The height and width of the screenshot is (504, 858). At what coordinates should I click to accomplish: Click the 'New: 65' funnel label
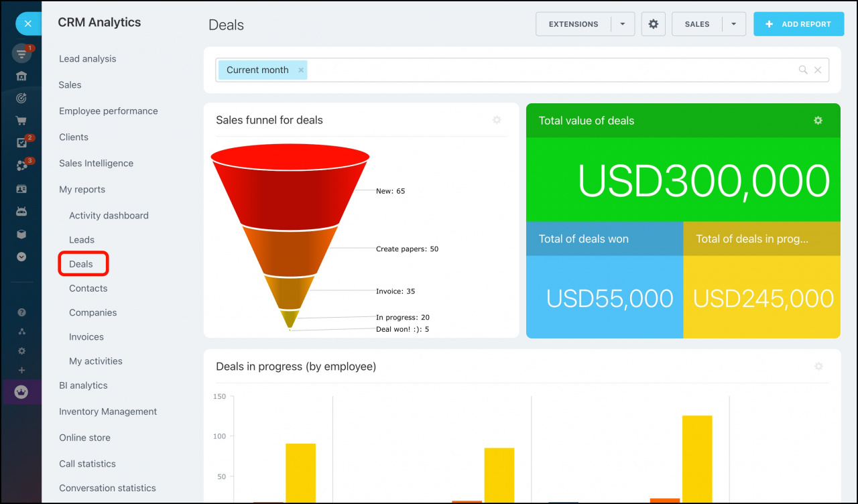click(x=390, y=191)
